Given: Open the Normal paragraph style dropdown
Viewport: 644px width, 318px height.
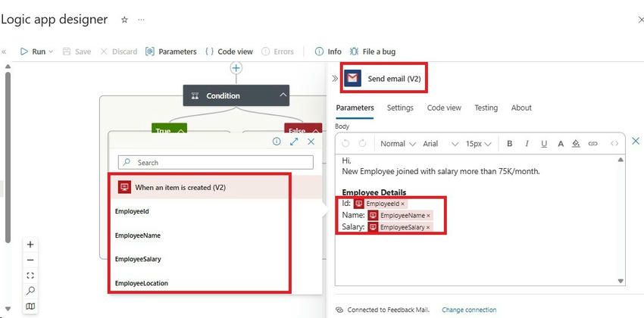Looking at the screenshot, I should click(x=398, y=144).
